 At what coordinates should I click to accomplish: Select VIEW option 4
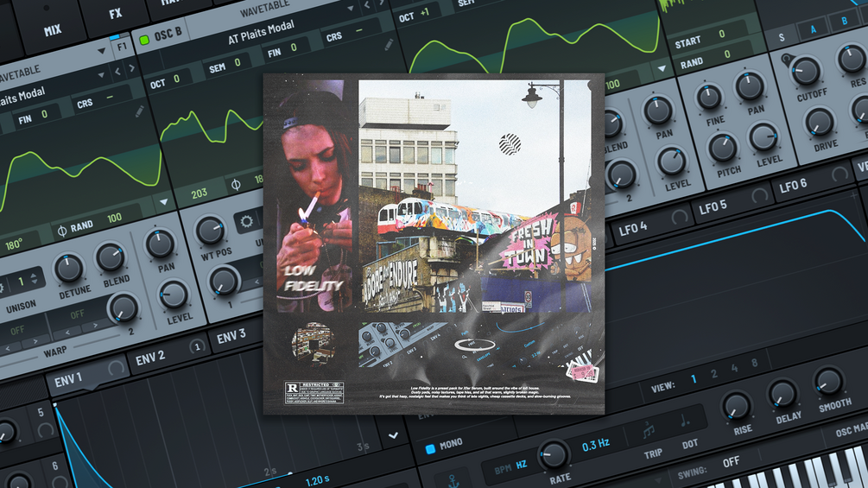[735, 368]
